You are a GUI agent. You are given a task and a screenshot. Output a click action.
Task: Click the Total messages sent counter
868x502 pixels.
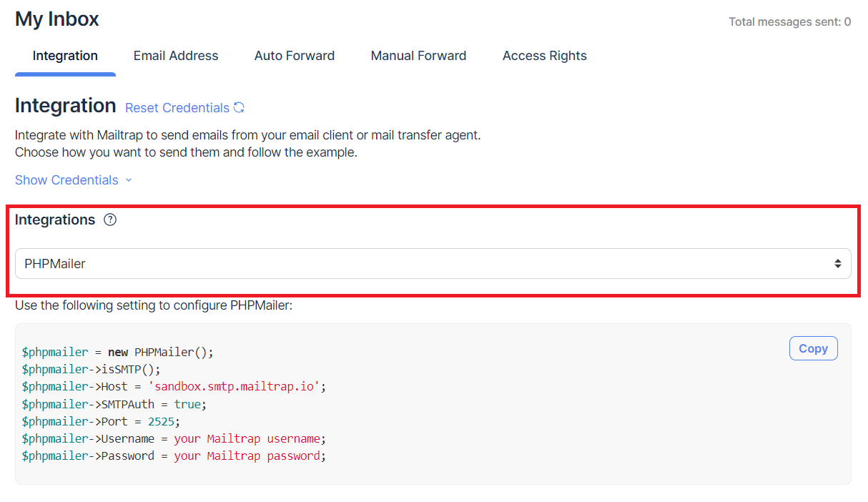tap(789, 22)
